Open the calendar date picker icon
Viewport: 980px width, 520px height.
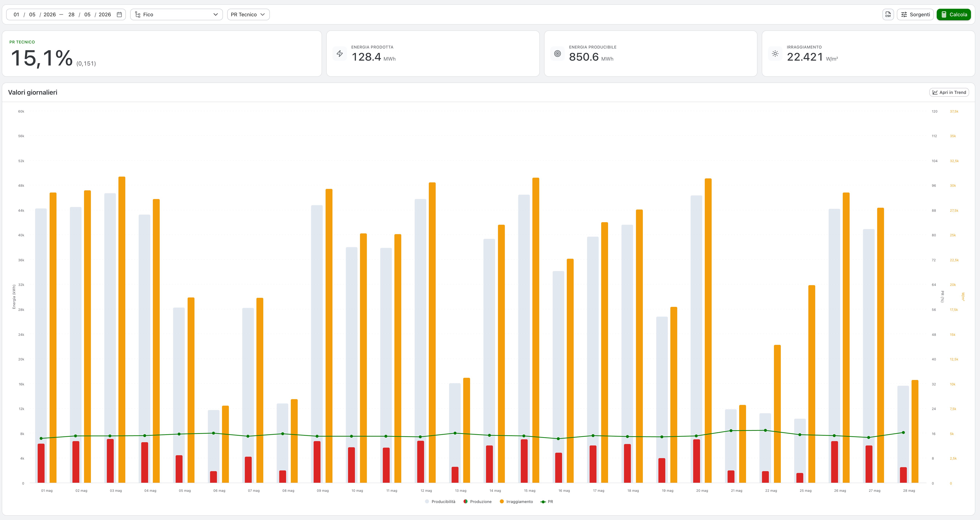119,14
